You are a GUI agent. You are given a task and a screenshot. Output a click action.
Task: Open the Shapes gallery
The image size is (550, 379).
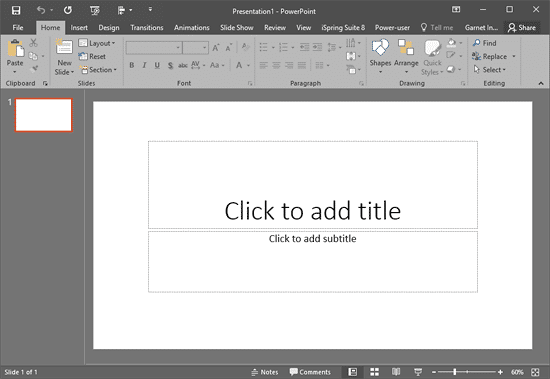pos(380,56)
